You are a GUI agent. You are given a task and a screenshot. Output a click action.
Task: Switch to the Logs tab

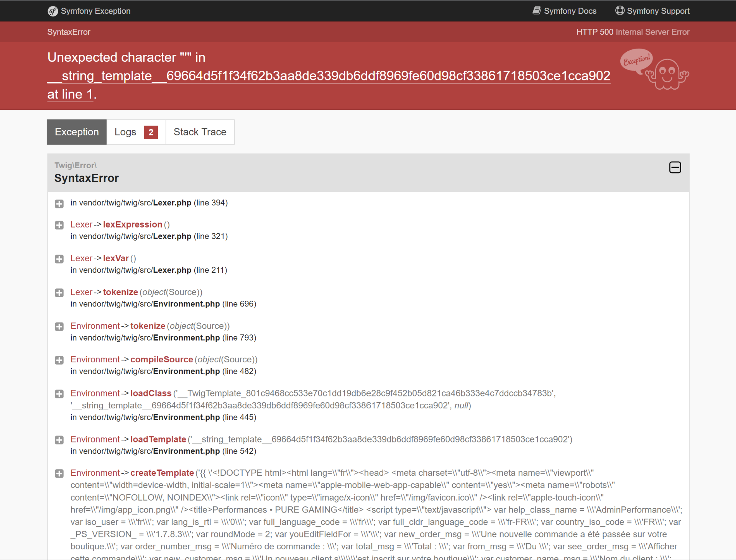(x=136, y=132)
